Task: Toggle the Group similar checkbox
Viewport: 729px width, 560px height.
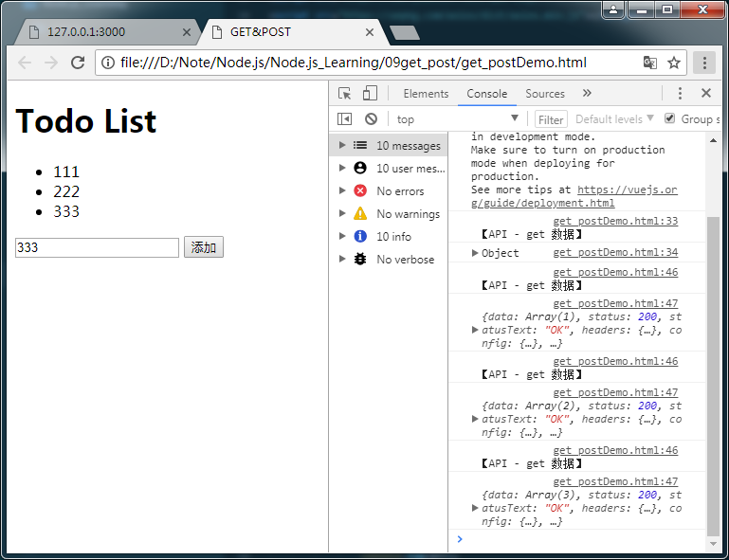Action: click(x=669, y=118)
